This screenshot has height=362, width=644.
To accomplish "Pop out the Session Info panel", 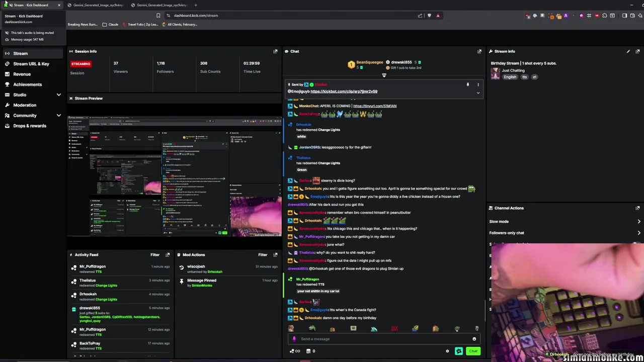I will pyautogui.click(x=275, y=51).
